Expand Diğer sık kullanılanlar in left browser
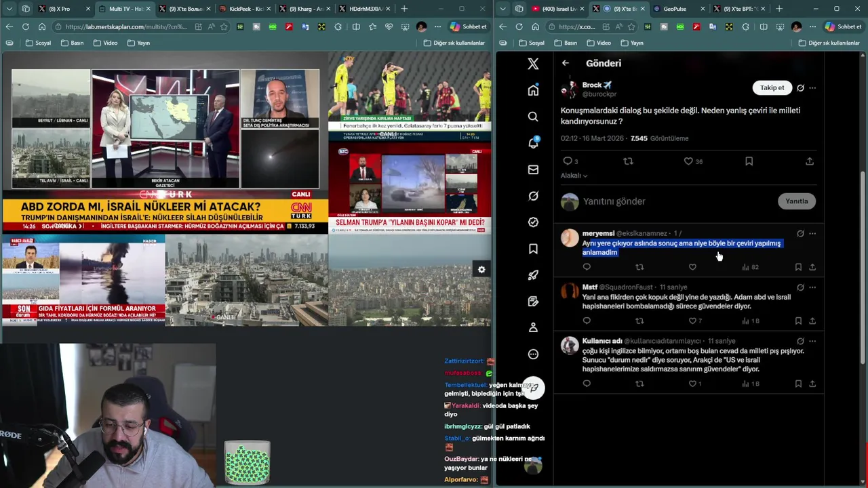 pos(454,43)
